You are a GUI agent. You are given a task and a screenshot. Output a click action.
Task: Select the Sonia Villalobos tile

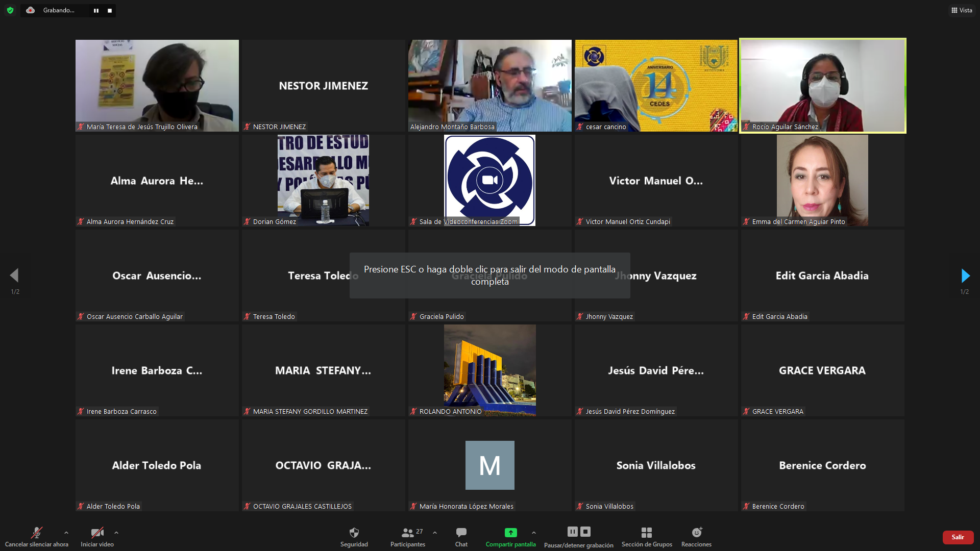click(656, 465)
